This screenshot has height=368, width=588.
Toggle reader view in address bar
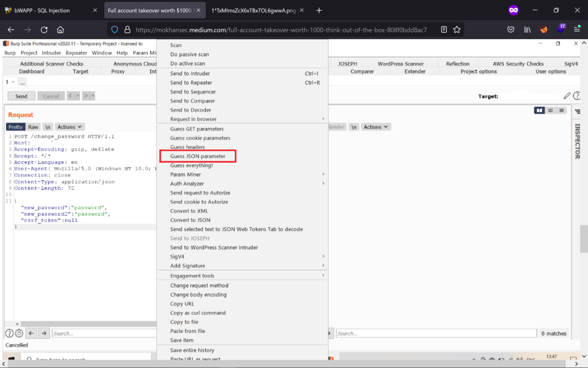443,29
